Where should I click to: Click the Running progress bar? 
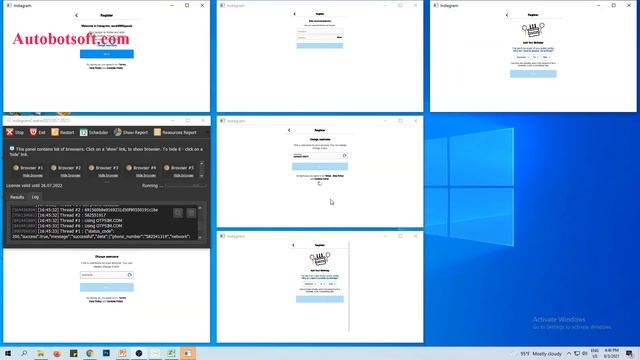[x=186, y=186]
